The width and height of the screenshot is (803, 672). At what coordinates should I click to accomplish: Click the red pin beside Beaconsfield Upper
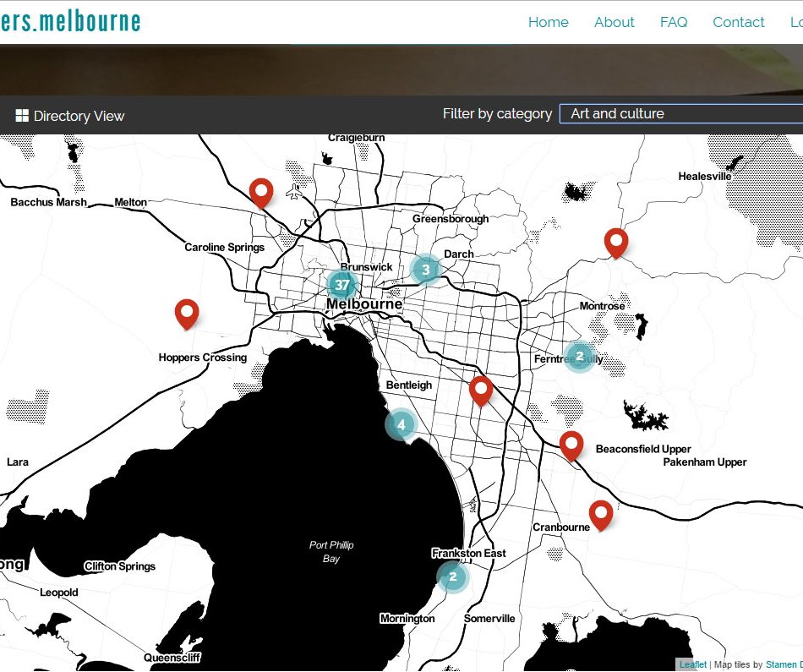pyautogui.click(x=571, y=445)
